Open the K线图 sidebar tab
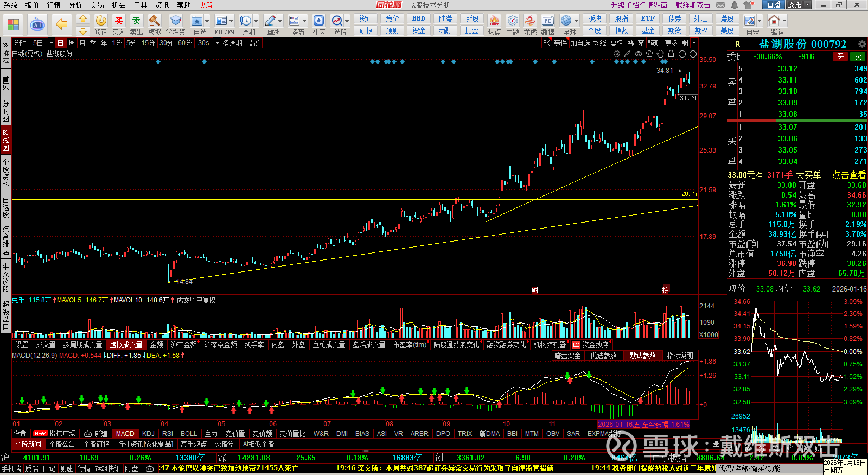The image size is (868, 475). coord(5,140)
